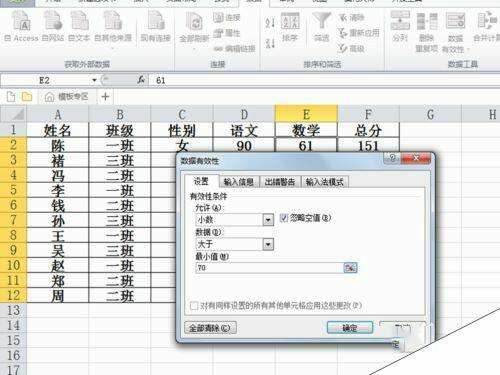Click the 确定 button

click(x=350, y=328)
